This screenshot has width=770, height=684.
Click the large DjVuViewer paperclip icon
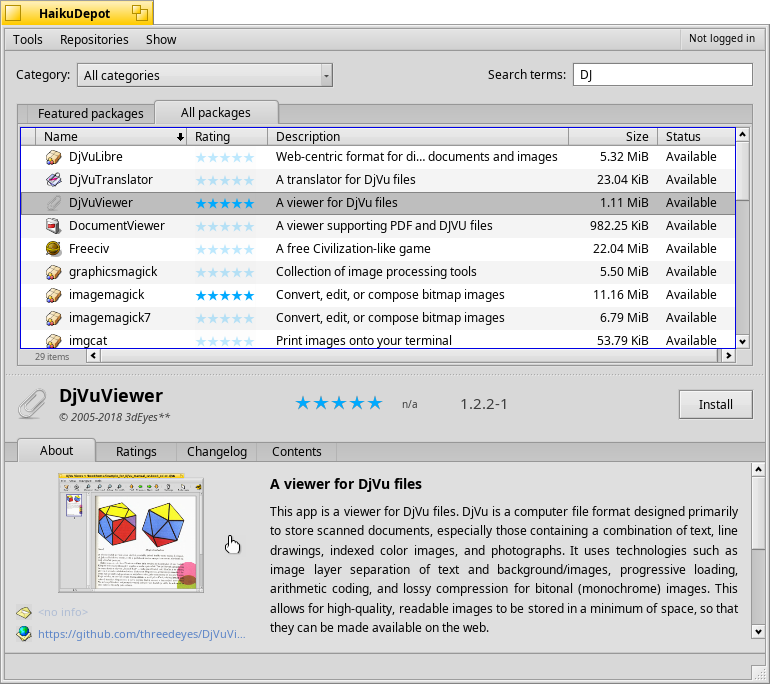tap(32, 404)
